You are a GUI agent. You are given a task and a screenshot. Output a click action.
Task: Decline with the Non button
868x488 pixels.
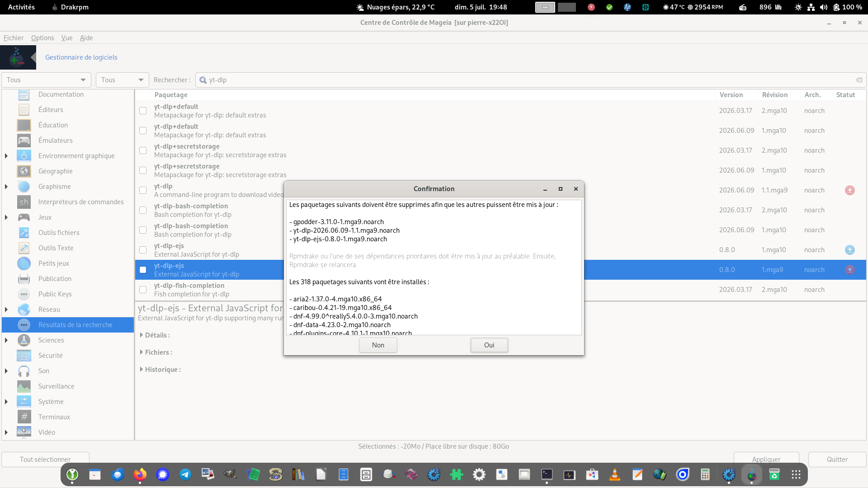click(378, 345)
